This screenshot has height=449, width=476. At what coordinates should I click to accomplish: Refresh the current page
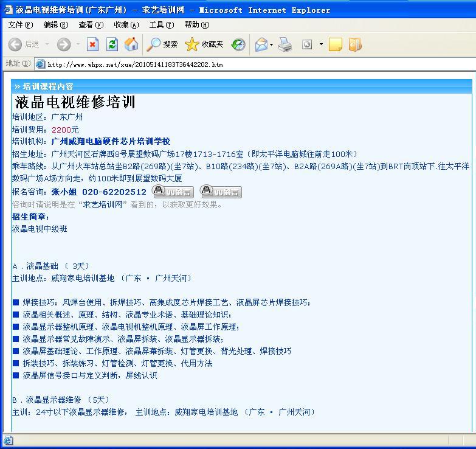click(x=112, y=44)
